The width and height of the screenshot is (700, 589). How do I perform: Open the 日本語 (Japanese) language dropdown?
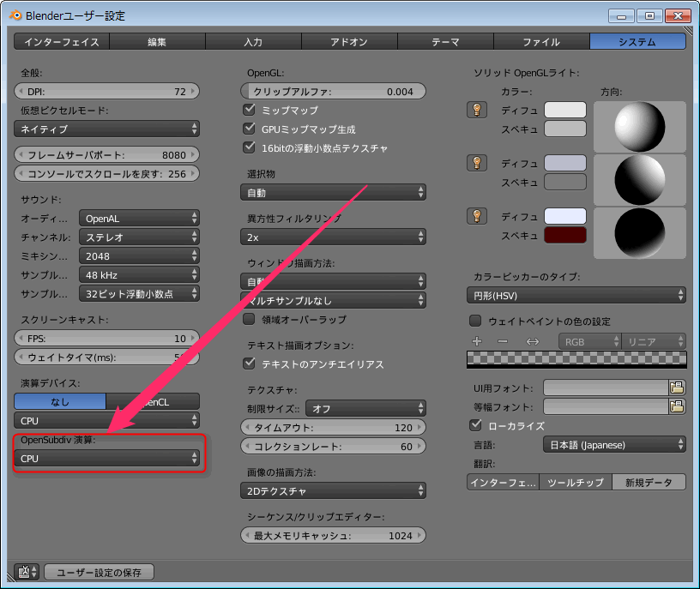(614, 444)
